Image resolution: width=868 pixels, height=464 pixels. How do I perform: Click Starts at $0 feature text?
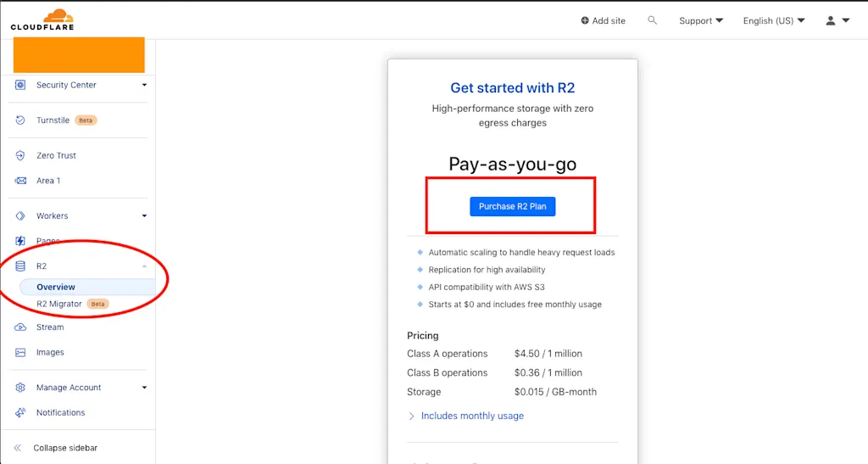[x=515, y=305]
